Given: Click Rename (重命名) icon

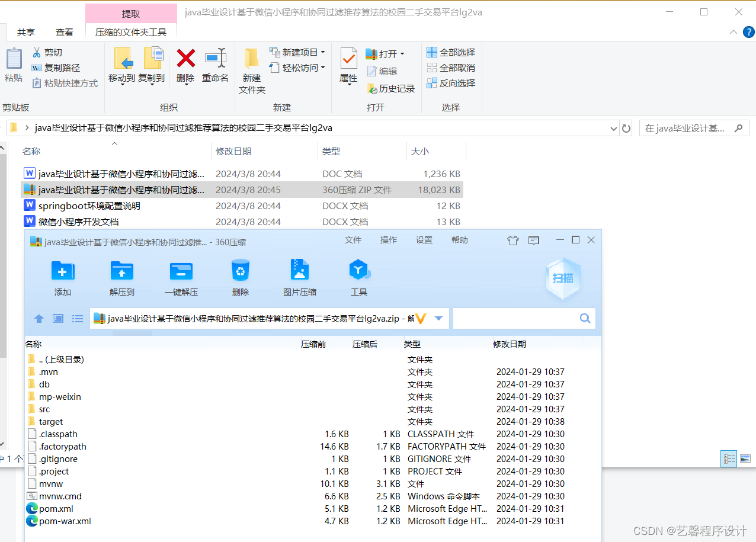Looking at the screenshot, I should [x=216, y=58].
